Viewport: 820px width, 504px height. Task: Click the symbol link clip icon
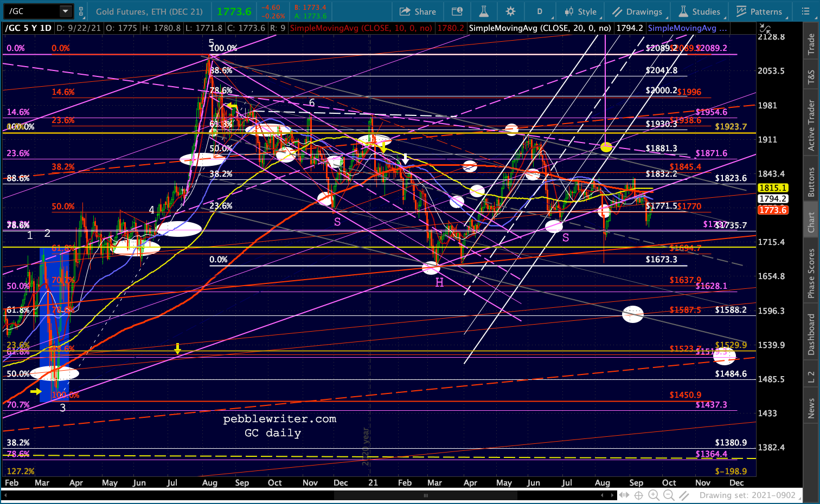tap(81, 11)
